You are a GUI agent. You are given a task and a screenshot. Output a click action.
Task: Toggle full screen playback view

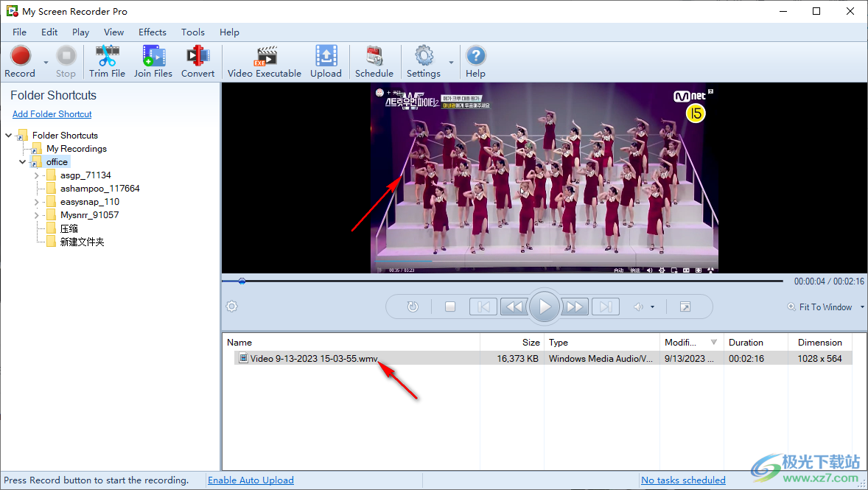point(685,307)
